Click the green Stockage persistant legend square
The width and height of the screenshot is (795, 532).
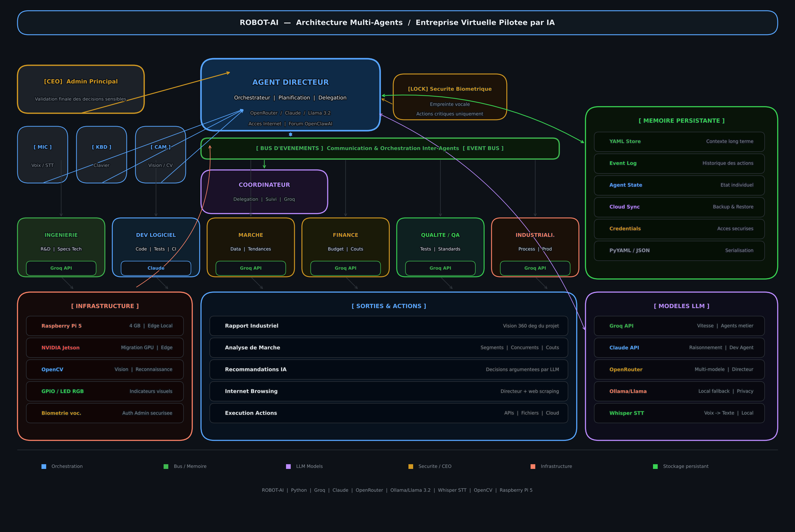655,467
